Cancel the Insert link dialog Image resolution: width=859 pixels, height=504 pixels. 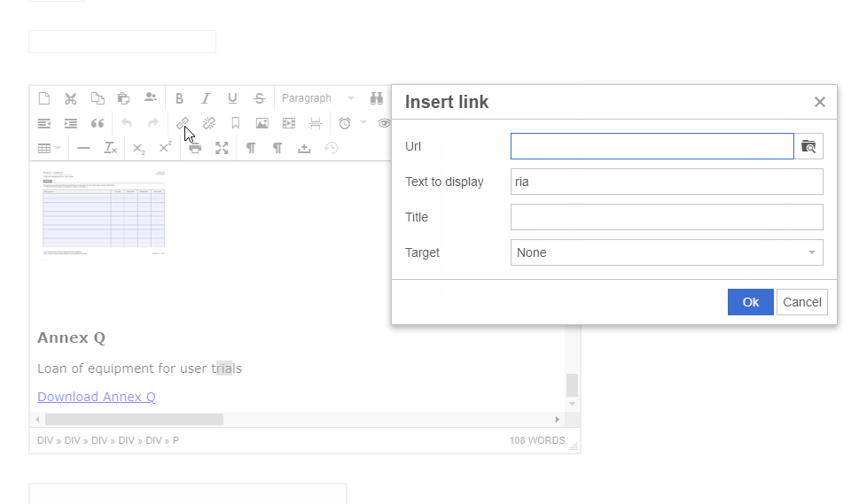tap(801, 302)
